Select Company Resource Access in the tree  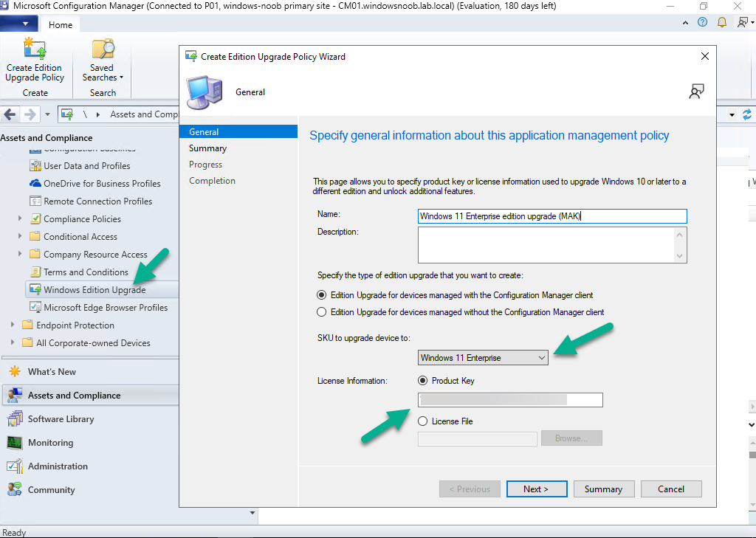95,254
